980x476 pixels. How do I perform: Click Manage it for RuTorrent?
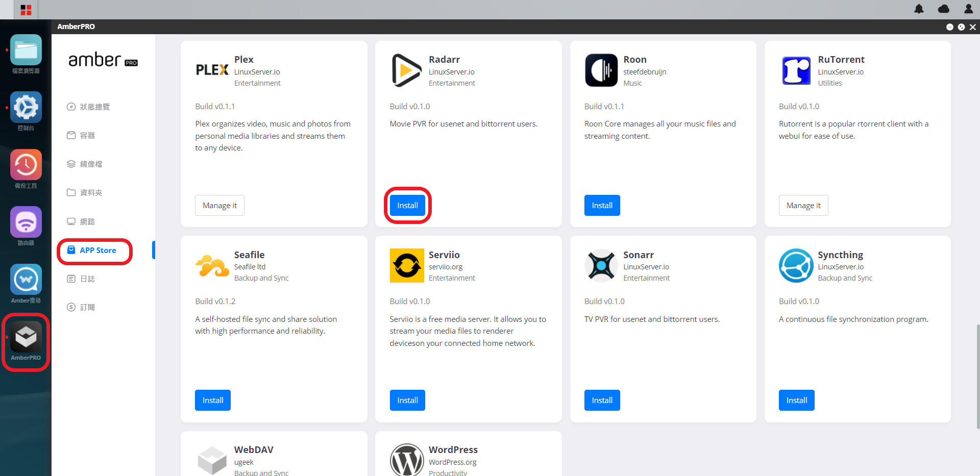pos(803,206)
